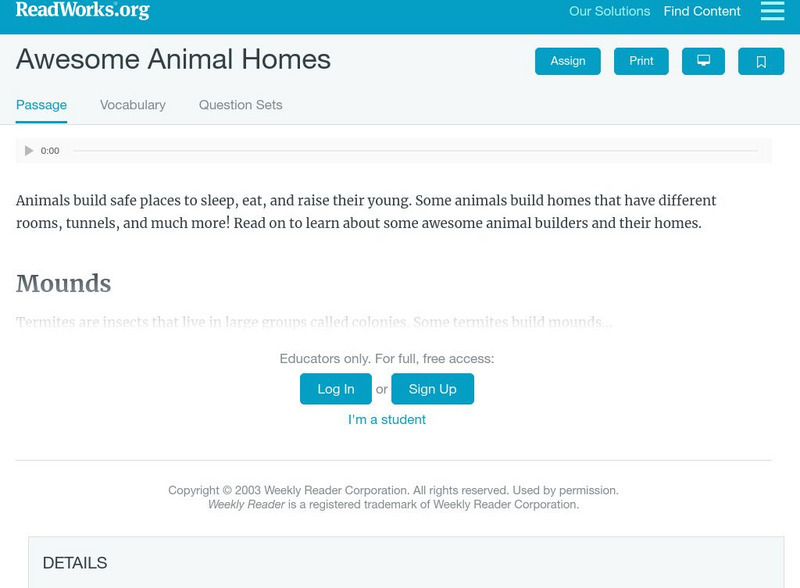This screenshot has height=588, width=800.
Task: Click the ReadWorks.org logo
Action: [82, 10]
